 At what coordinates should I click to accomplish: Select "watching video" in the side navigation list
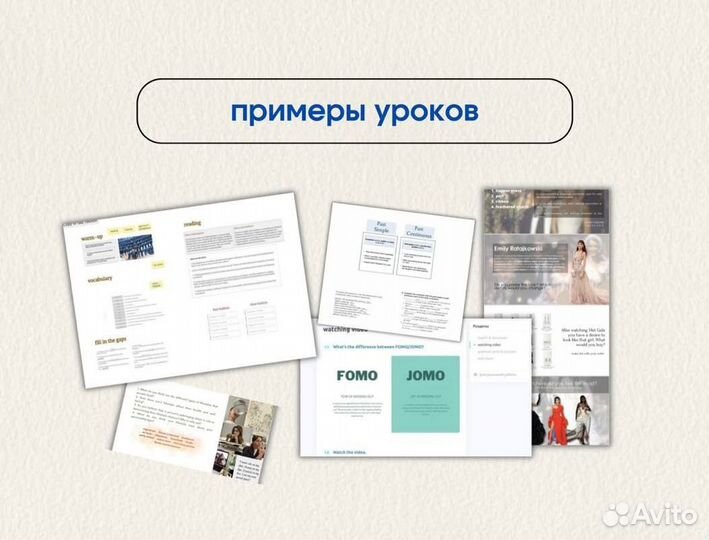pyautogui.click(x=489, y=345)
